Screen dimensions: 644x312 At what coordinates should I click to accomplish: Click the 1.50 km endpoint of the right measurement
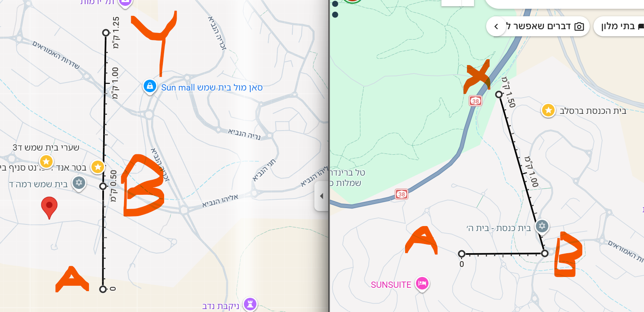pyautogui.click(x=499, y=95)
